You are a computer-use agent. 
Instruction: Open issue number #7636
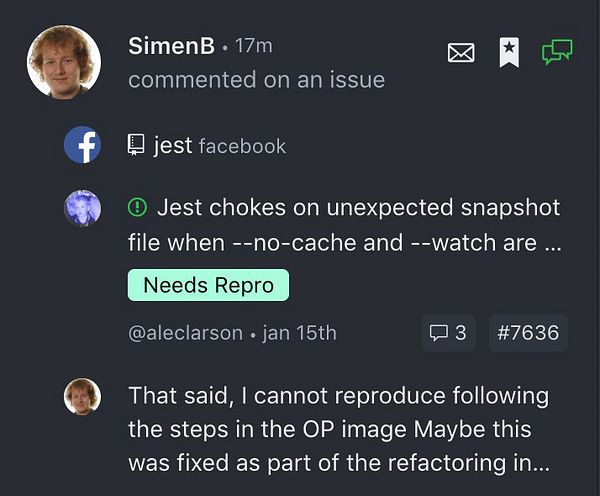click(x=528, y=332)
